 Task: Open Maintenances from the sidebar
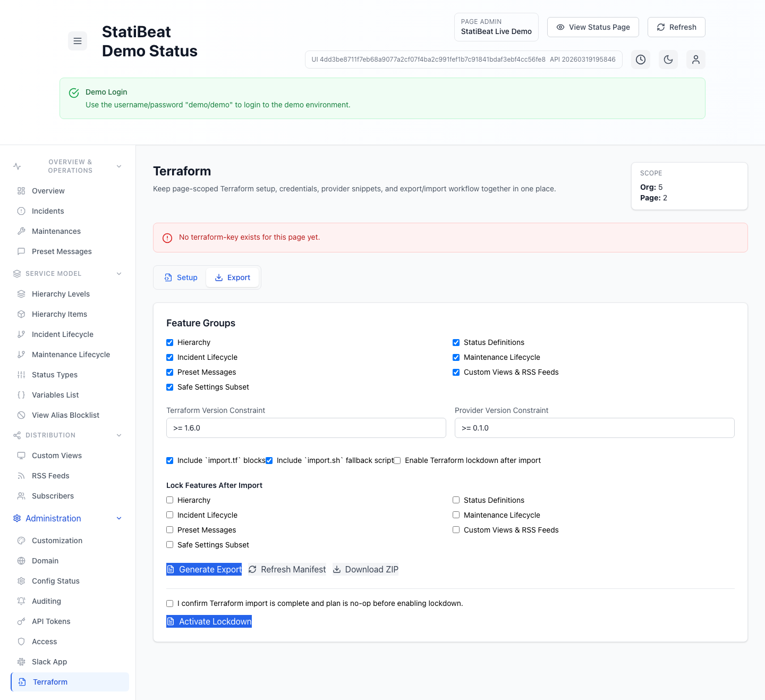click(56, 231)
